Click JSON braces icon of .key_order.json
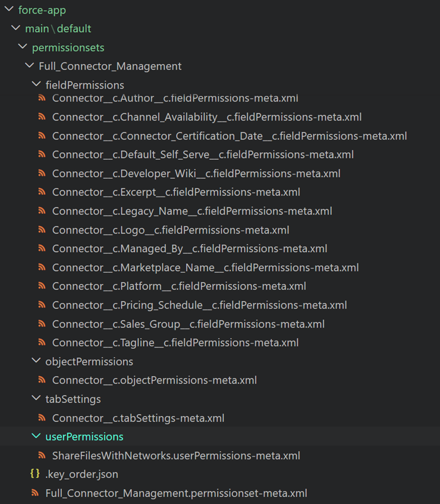This screenshot has height=504, width=440. 35,474
